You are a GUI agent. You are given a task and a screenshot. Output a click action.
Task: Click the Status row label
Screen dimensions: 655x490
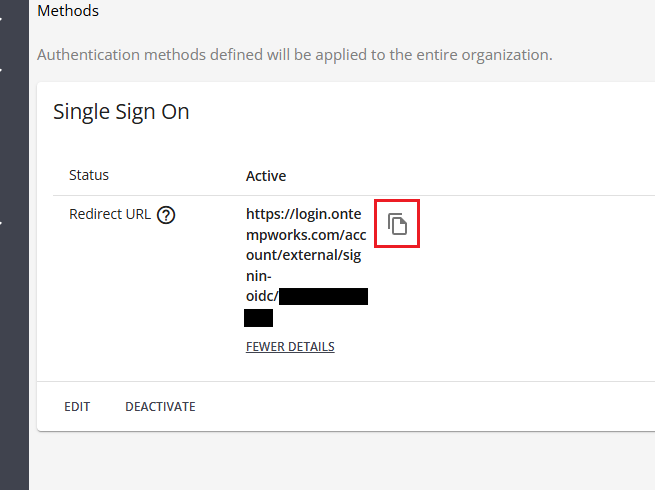pyautogui.click(x=89, y=175)
